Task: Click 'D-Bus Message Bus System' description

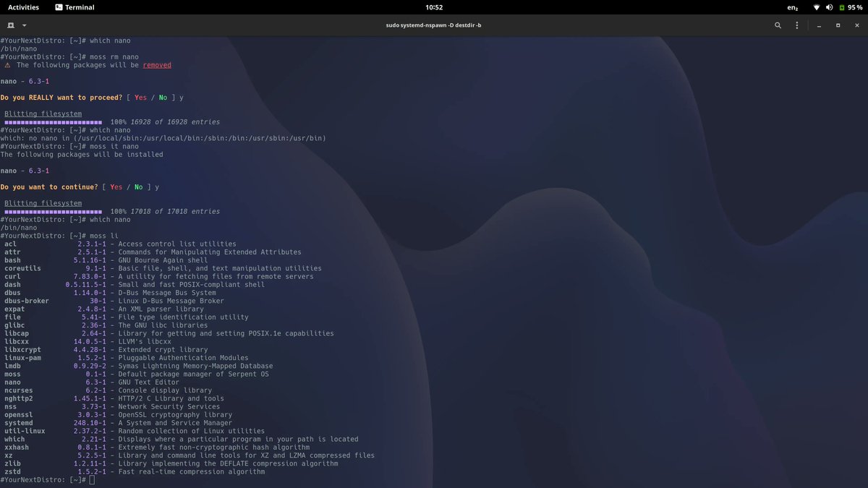Action: pos(167,293)
